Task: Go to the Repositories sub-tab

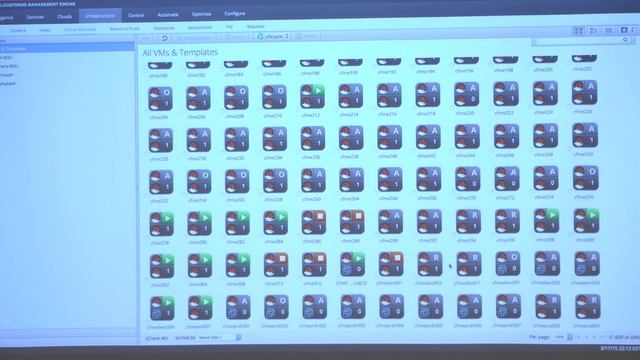Action: pyautogui.click(x=200, y=28)
